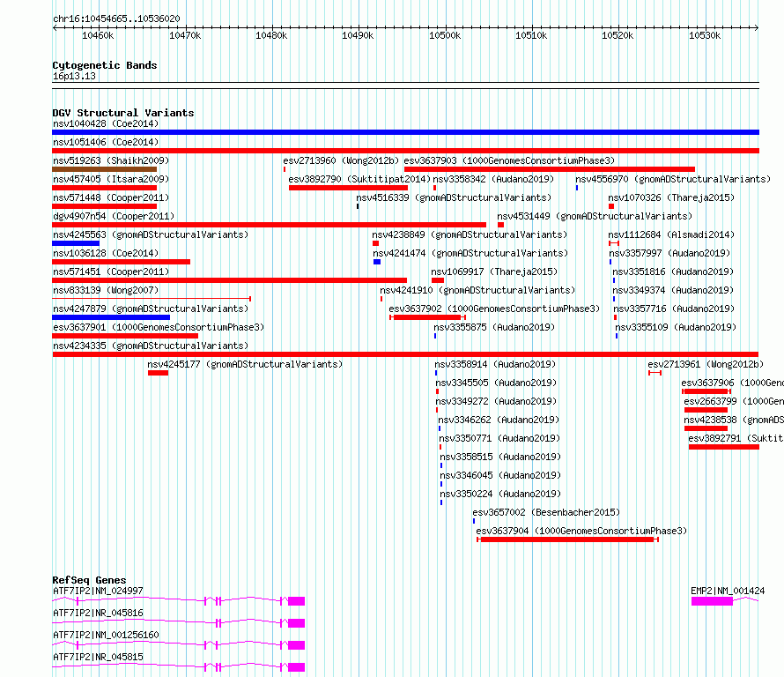Open esv3892791 variant label
The width and height of the screenshot is (784, 677).
coord(736,438)
